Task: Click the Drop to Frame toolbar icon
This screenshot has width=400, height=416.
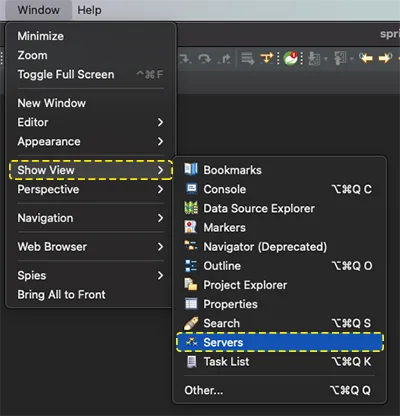Action: coord(248,59)
